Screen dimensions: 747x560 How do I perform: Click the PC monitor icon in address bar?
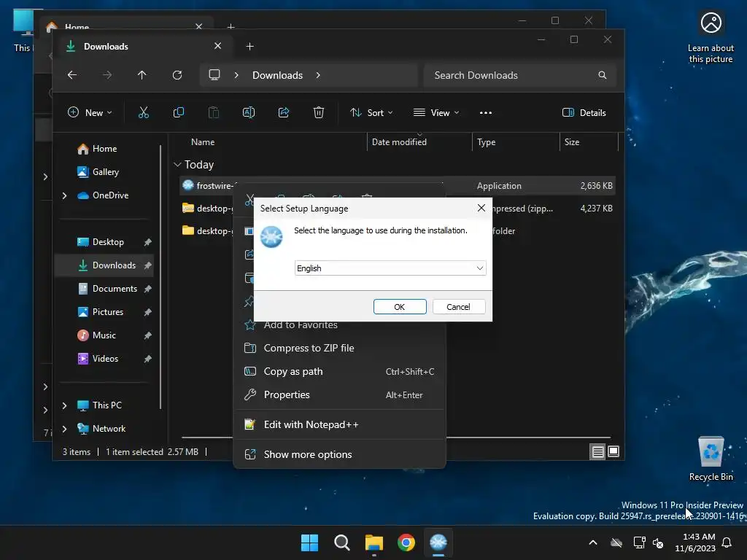tap(214, 75)
